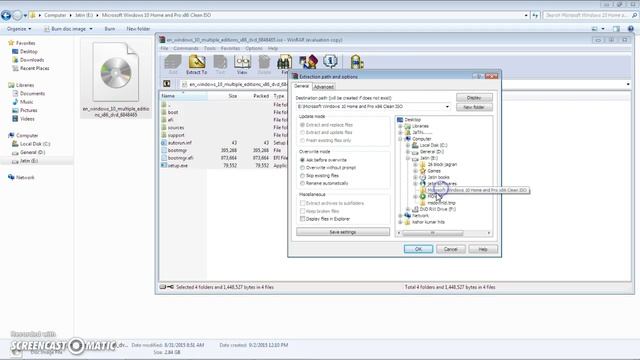Select autorun.inf in the WinRAR file list
The height and width of the screenshot is (360, 640).
click(x=180, y=142)
